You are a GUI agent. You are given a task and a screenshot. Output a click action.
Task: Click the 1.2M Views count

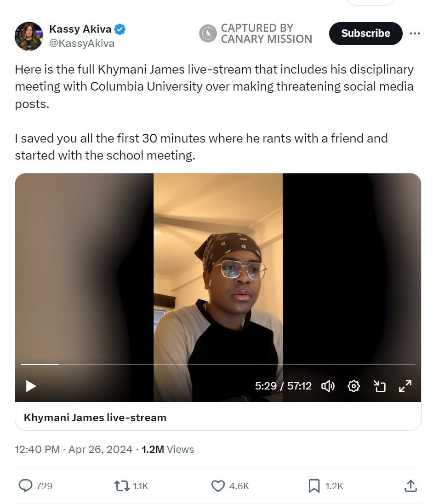point(168,449)
